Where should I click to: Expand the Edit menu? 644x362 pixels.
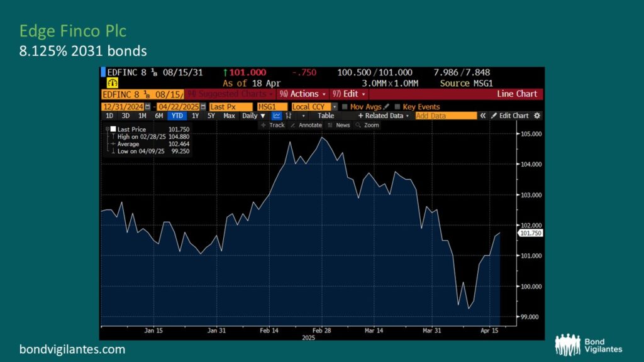click(x=348, y=94)
